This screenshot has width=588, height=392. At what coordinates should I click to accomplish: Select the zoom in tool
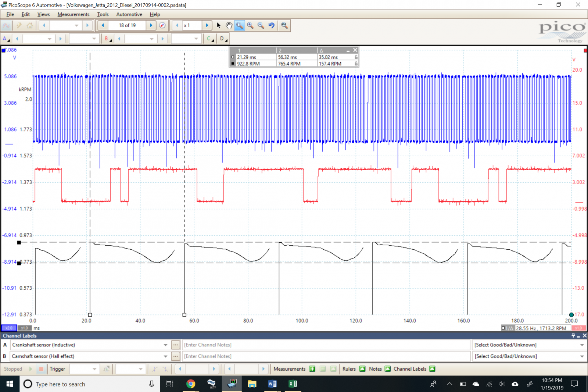click(250, 25)
